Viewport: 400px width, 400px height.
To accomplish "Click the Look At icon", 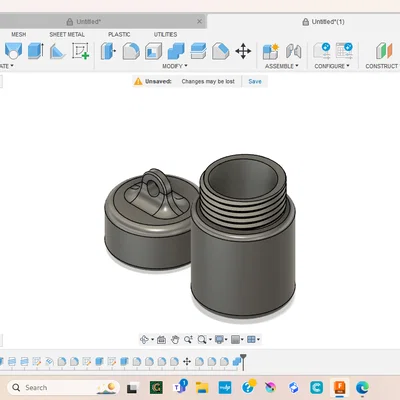I will pos(161,340).
